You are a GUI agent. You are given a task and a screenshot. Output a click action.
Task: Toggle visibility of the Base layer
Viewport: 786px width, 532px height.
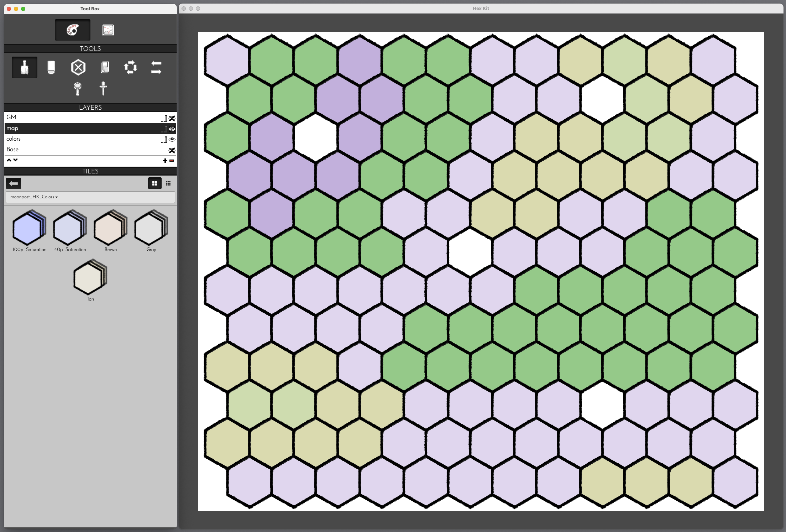point(172,150)
